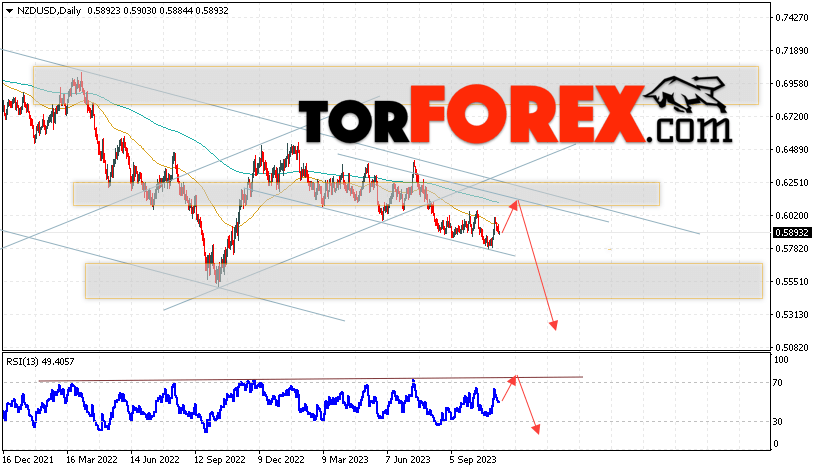The height and width of the screenshot is (471, 816).
Task: Click the 0.74270 price axis label
Action: (x=792, y=18)
